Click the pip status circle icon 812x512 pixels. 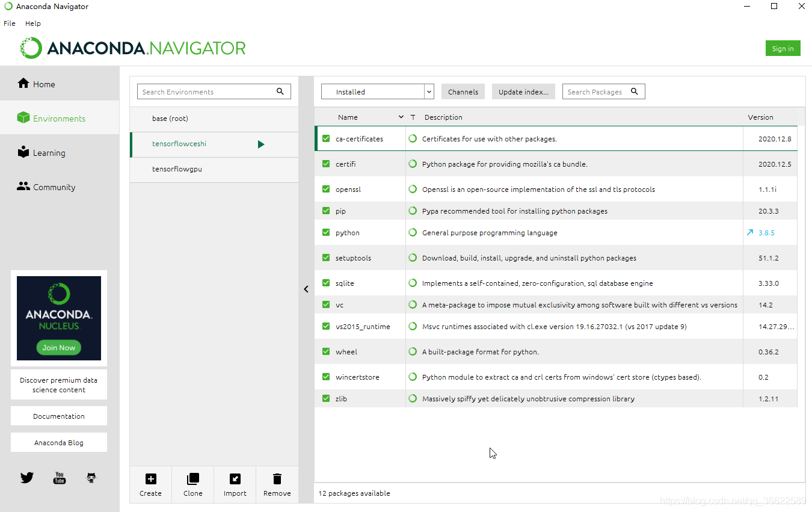tap(413, 211)
